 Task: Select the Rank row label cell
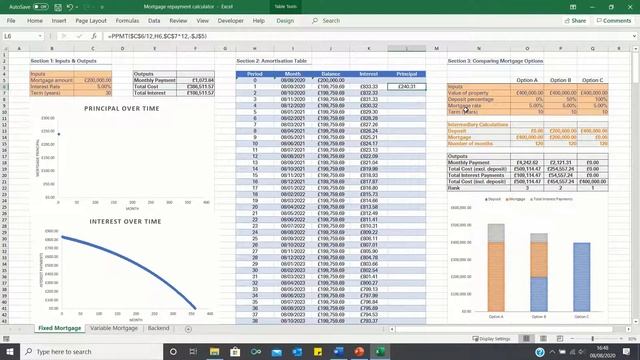(479, 188)
